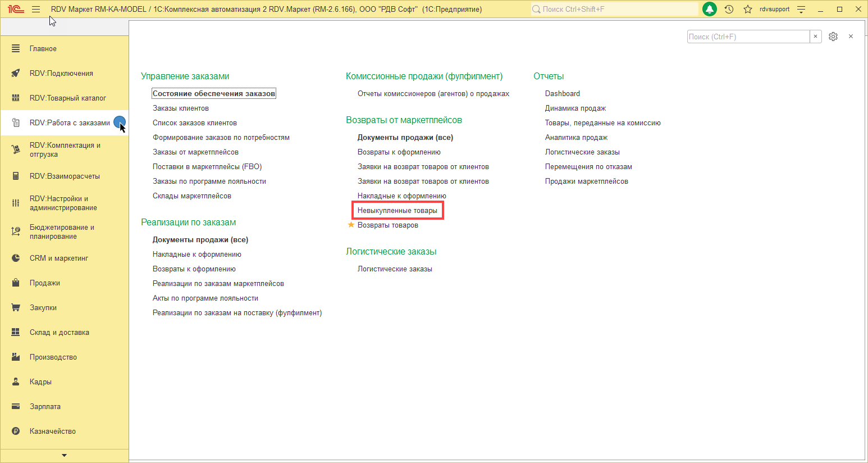Click the 1C logo icon
This screenshot has height=463, width=868.
click(x=16, y=9)
